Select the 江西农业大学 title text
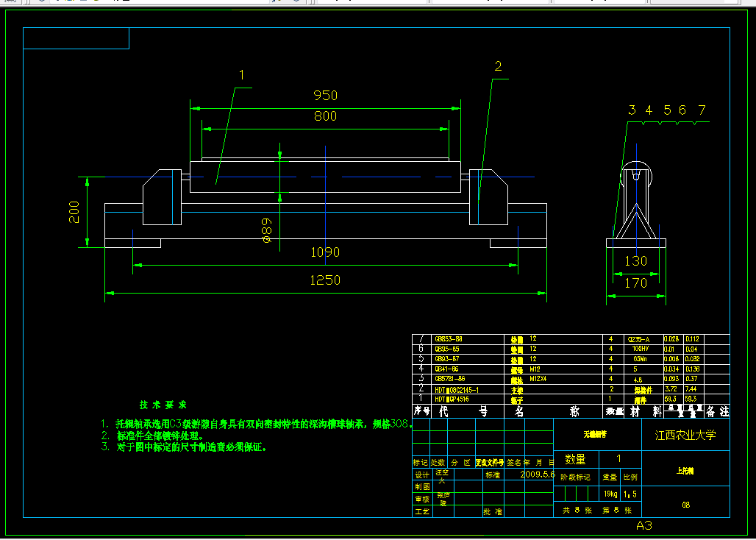Viewport: 756px width, 540px height. 685,435
